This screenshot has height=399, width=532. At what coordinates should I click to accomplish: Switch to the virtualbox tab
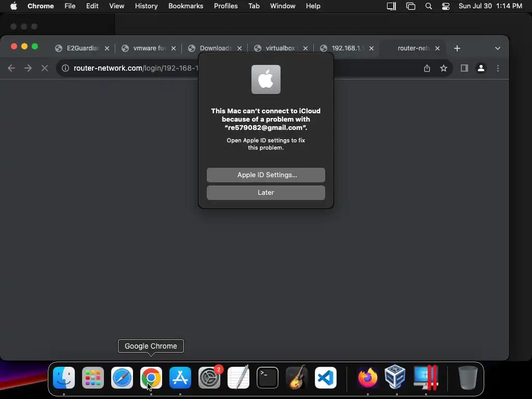click(x=280, y=48)
